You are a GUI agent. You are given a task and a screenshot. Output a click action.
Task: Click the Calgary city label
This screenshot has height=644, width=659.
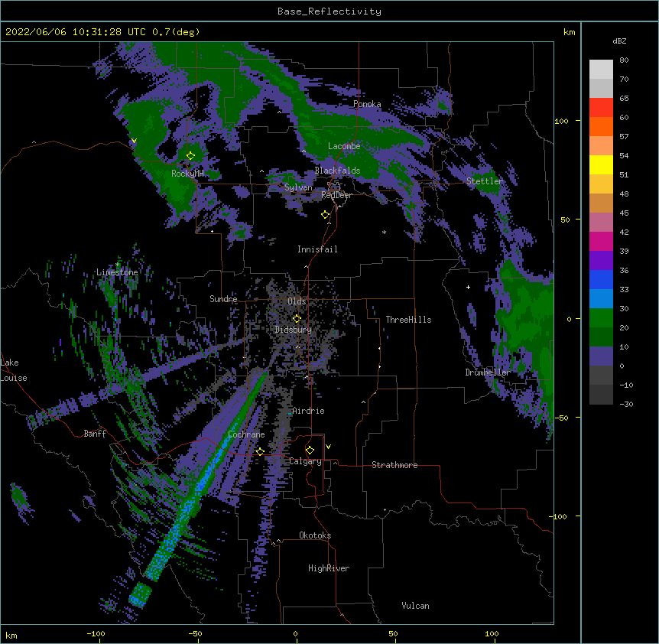pyautogui.click(x=306, y=461)
